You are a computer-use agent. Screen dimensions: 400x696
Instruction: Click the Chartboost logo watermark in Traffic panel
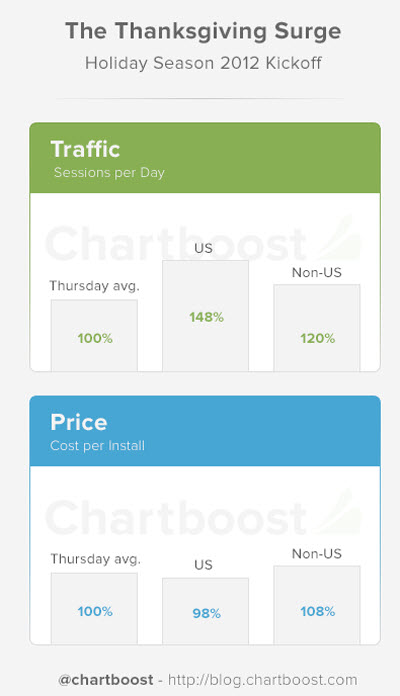coord(202,241)
